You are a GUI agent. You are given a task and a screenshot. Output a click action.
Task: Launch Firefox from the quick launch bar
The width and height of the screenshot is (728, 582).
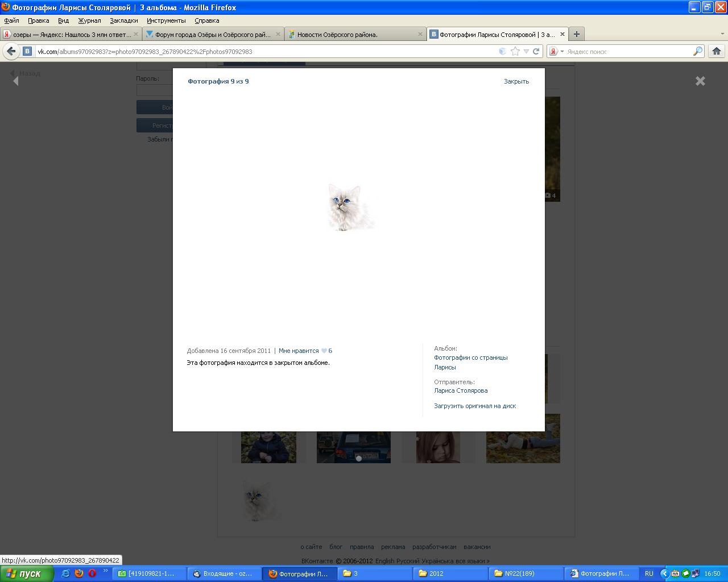79,573
